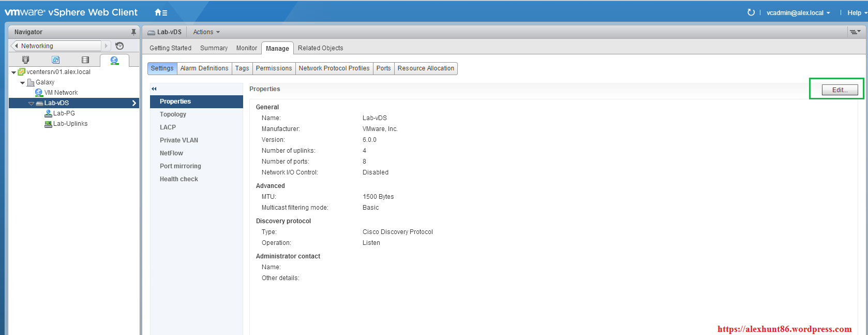This screenshot has width=868, height=335.
Task: Select Lab-PG port group in tree
Action: tap(64, 113)
